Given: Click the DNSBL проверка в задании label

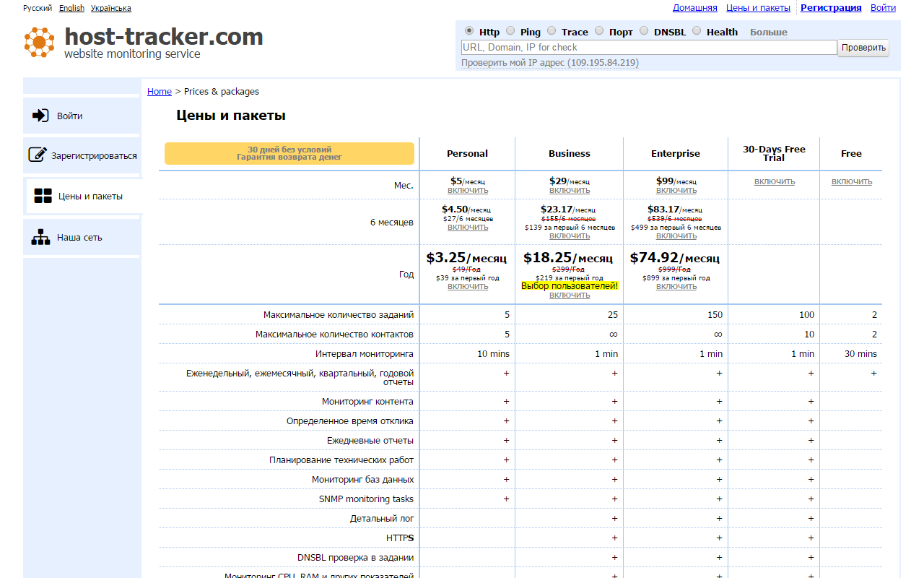Looking at the screenshot, I should coord(356,557).
